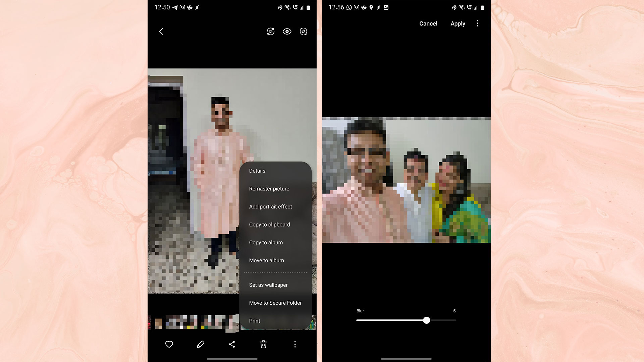Tap the pencil/edit icon bottom bar
This screenshot has width=644, height=362.
pyautogui.click(x=200, y=344)
